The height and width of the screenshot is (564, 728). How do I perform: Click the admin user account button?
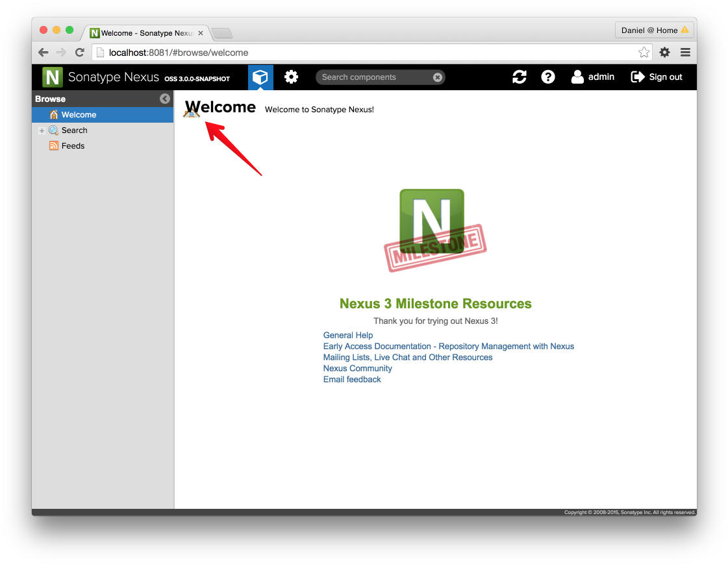(x=592, y=77)
